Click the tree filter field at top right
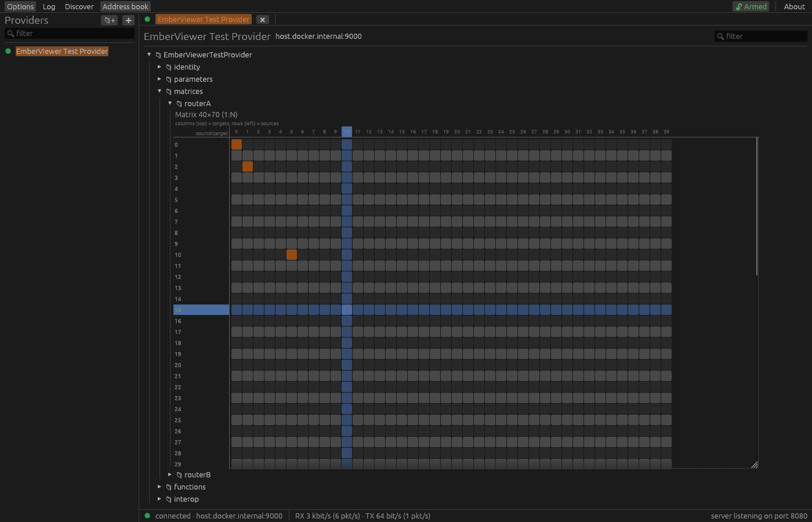Viewport: 812px width, 522px height. (x=761, y=37)
